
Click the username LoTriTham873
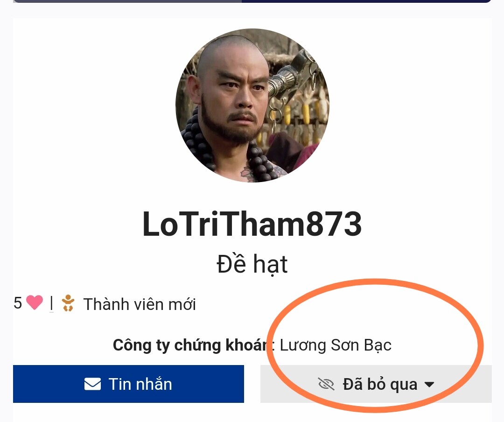(x=252, y=224)
